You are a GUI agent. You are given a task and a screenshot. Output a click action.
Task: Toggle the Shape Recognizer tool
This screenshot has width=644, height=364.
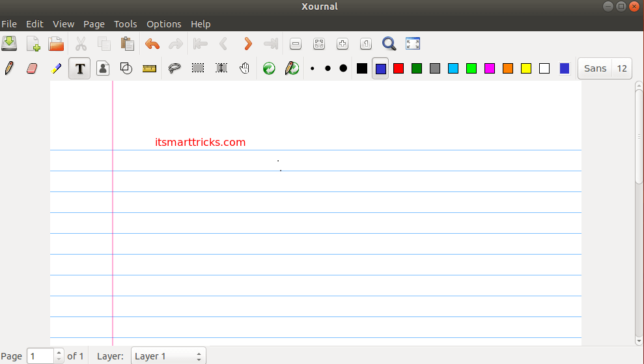point(126,68)
